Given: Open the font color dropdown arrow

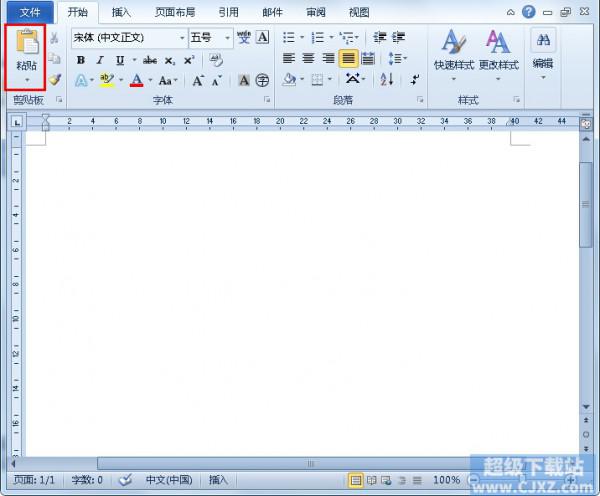Looking at the screenshot, I should 150,80.
